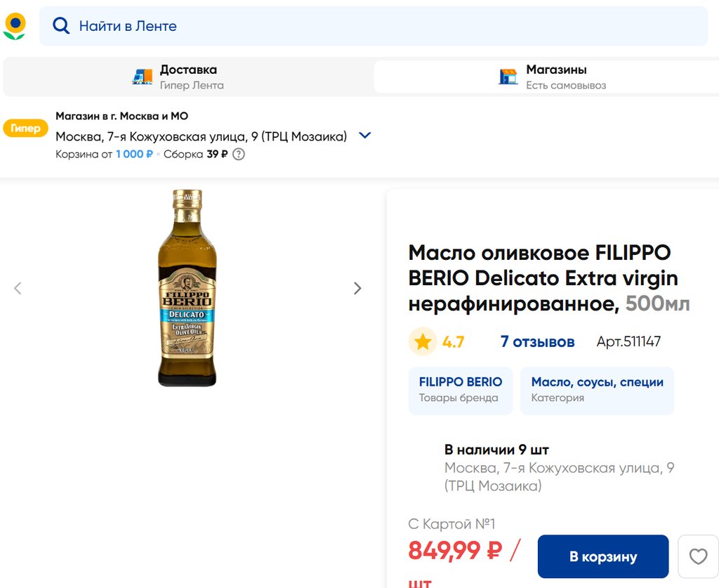Click the yellow Гипер badge
The width and height of the screenshot is (719, 588).
click(25, 129)
